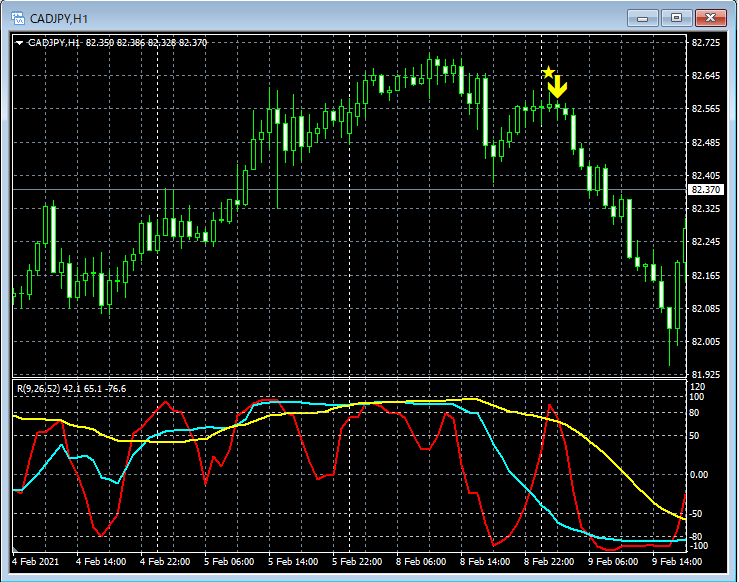Click the current price label 82.370
Screen dimensions: 739x582
coord(706,189)
